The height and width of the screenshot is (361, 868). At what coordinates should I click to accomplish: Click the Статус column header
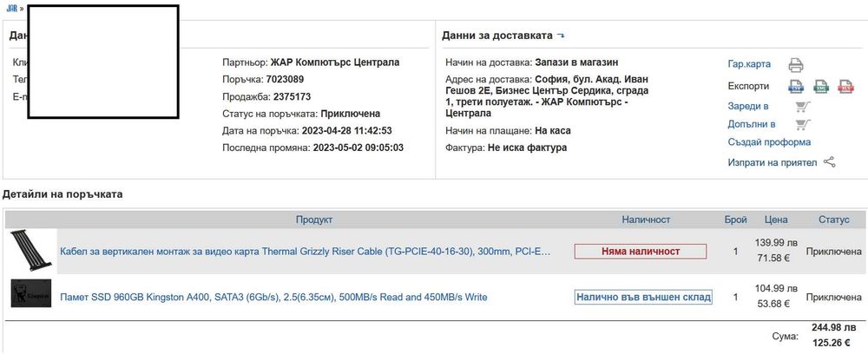click(833, 220)
